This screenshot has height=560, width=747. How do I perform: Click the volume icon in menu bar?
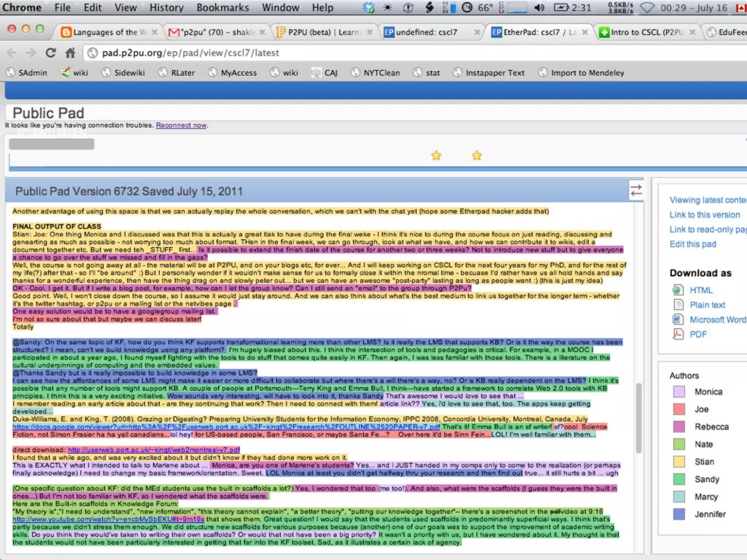click(539, 8)
